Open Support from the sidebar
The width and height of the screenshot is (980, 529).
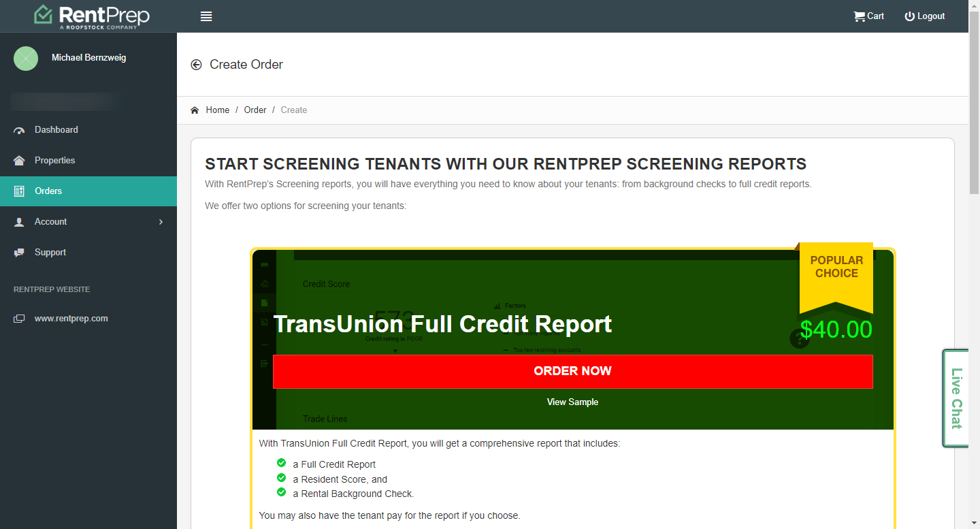pyautogui.click(x=50, y=252)
